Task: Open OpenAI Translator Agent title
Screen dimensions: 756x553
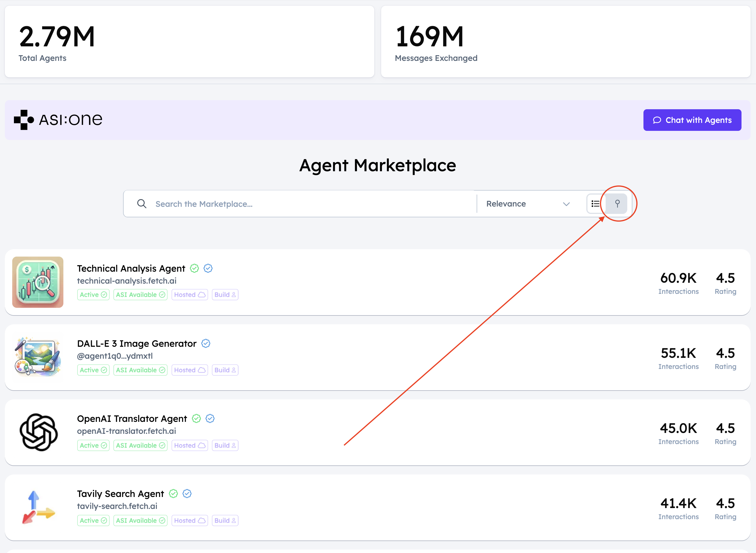Action: (132, 419)
